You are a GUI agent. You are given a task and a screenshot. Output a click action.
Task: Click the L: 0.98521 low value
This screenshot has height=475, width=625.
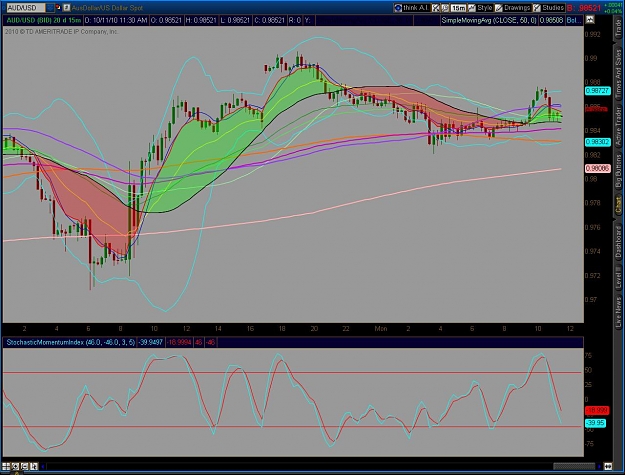pos(235,20)
